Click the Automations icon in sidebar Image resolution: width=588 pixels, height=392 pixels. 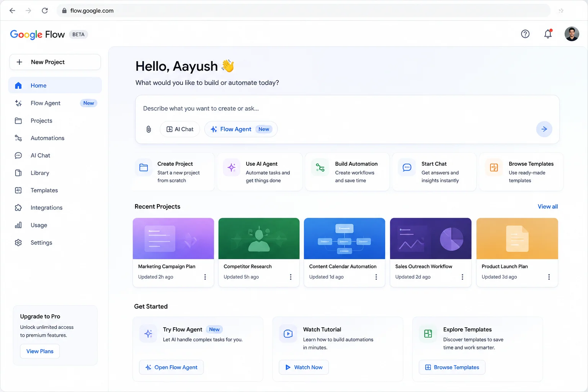click(18, 138)
